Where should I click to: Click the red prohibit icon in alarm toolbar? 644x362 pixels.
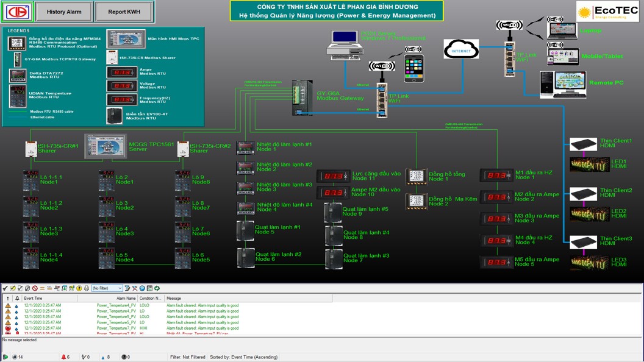tap(35, 288)
